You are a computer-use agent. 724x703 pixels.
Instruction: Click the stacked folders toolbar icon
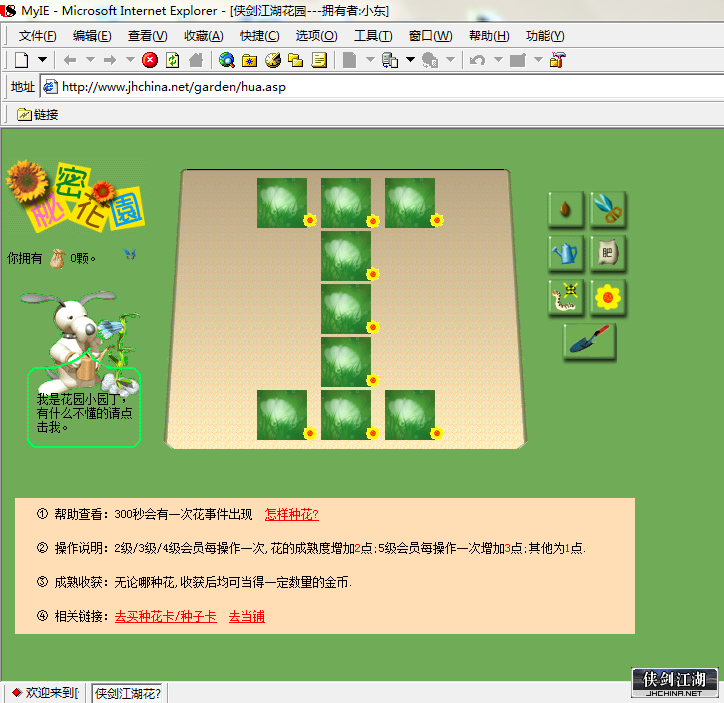[x=296, y=60]
